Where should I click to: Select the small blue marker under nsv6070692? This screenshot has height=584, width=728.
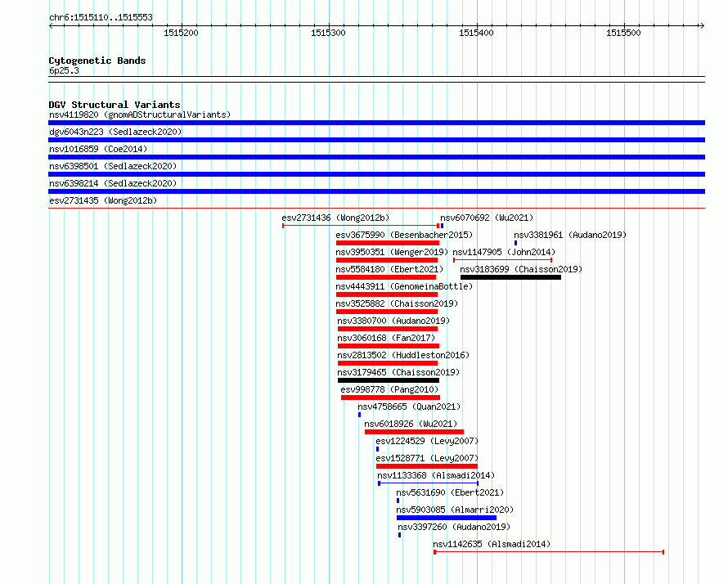tap(442, 226)
